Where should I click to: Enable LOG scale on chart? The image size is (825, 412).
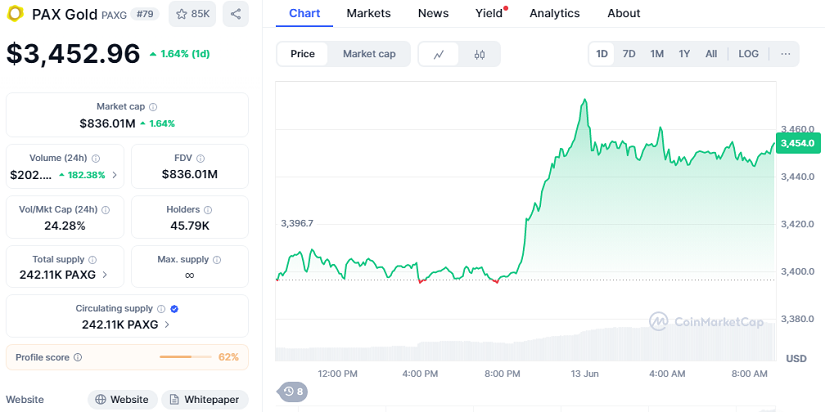(x=748, y=54)
